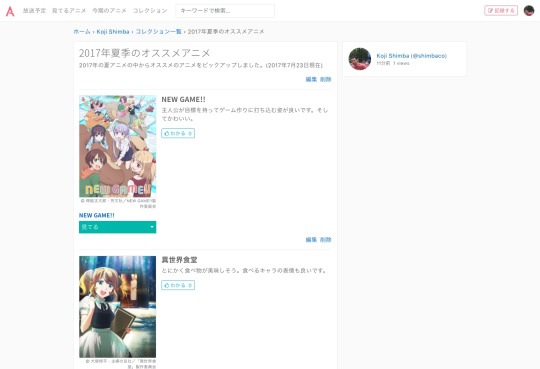This screenshot has height=369, width=540.
Task: Click the わかる like button for NEW GAME!!
Action: (178, 133)
